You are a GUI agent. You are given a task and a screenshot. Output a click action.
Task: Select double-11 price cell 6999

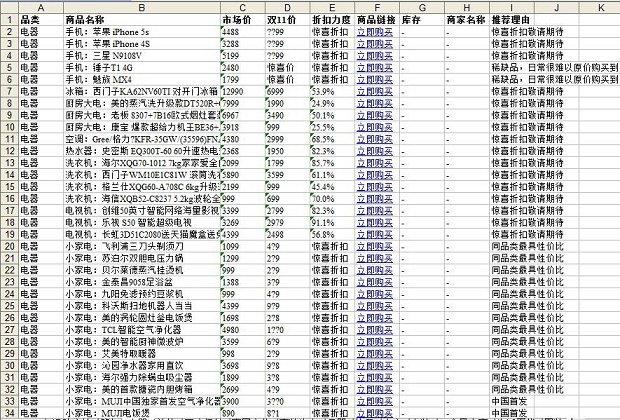pyautogui.click(x=287, y=91)
